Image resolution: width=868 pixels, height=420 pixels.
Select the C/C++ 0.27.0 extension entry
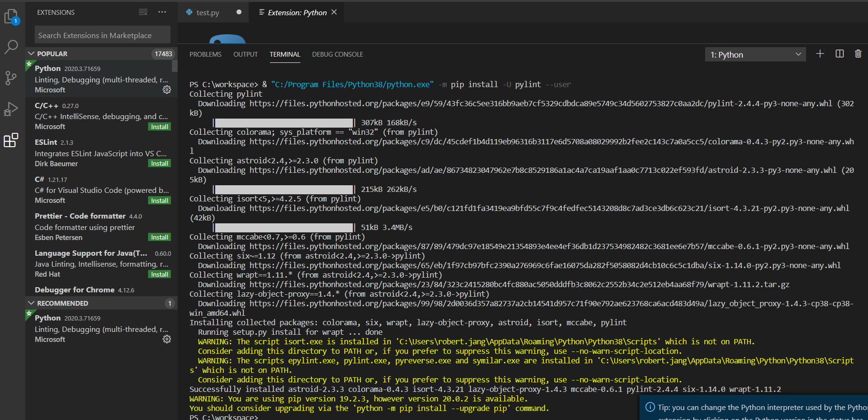pyautogui.click(x=101, y=116)
